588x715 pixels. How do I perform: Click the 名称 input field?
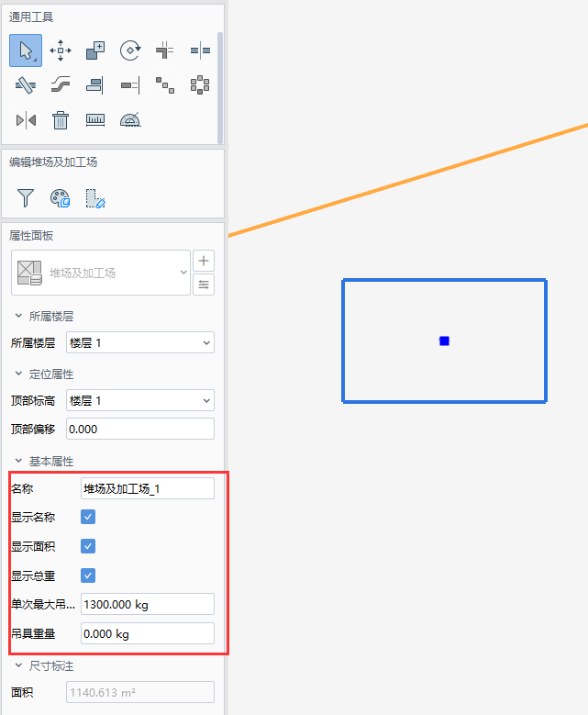click(x=148, y=489)
